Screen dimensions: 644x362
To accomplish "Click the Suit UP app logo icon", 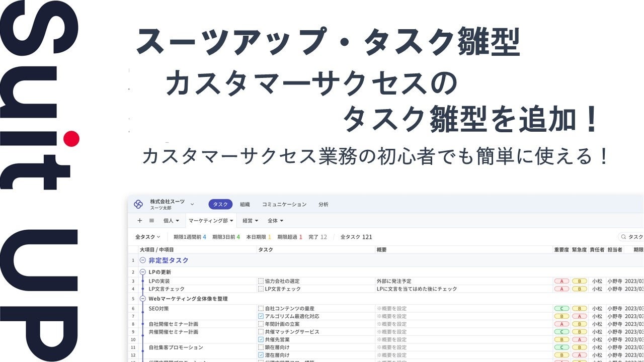I will click(138, 204).
